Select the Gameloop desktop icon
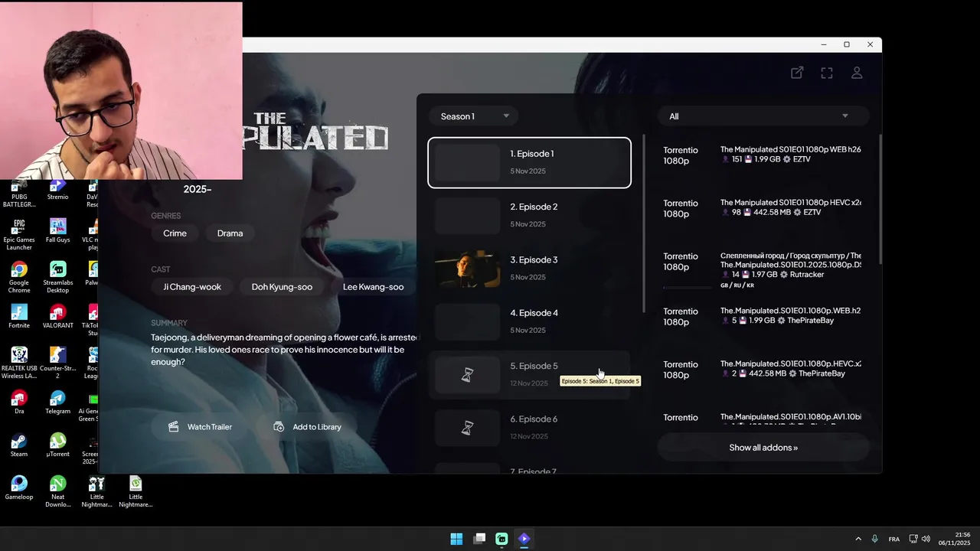Viewport: 980px width, 551px height. pyautogui.click(x=19, y=487)
